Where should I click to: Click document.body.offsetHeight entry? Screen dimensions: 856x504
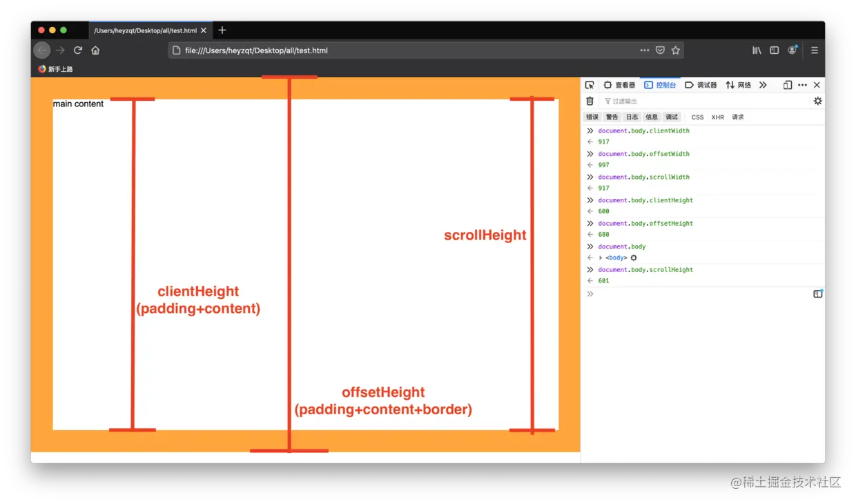pyautogui.click(x=645, y=223)
